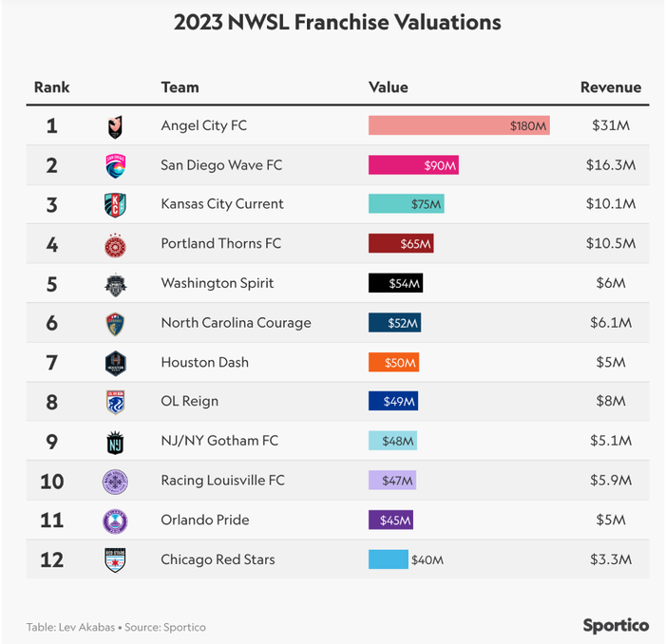Viewport: 665px width, 644px height.
Task: Select the Orlando Pride purple logo
Action: coord(115,521)
